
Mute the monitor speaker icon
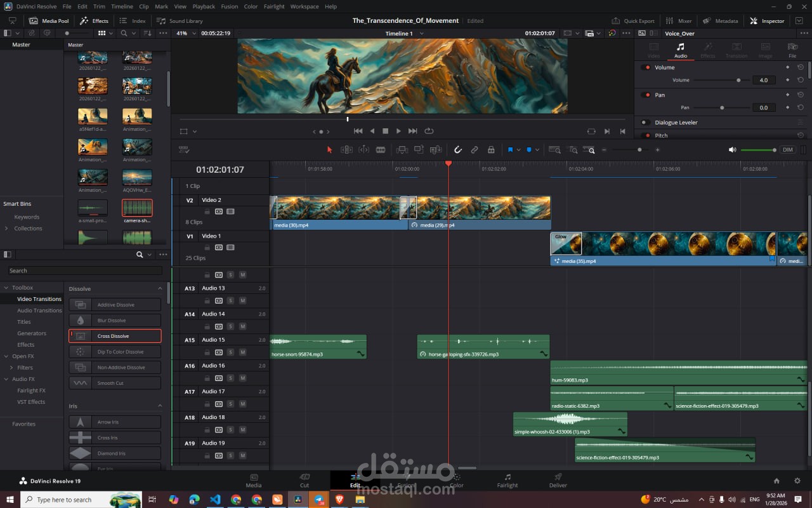pyautogui.click(x=732, y=150)
